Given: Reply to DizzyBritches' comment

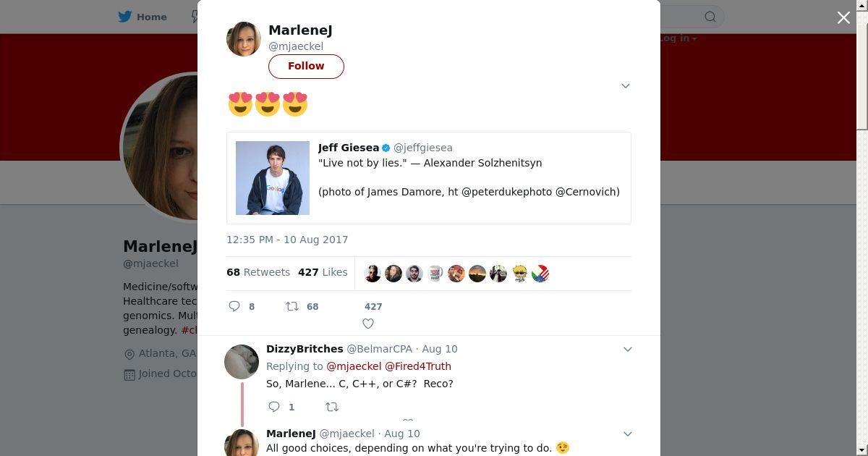Looking at the screenshot, I should 274,407.
